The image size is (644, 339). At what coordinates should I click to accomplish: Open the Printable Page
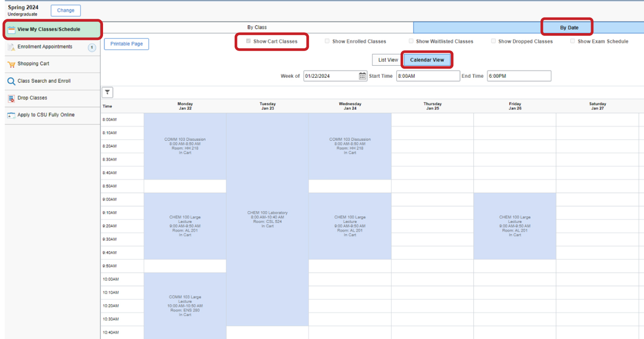[x=126, y=44]
